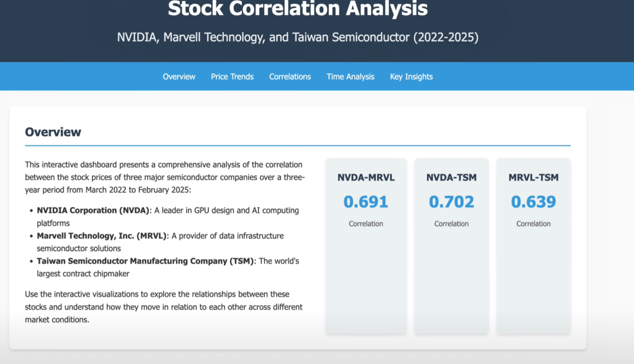This screenshot has height=364, width=634.
Task: Open the Time Analysis nav item
Action: [x=350, y=77]
